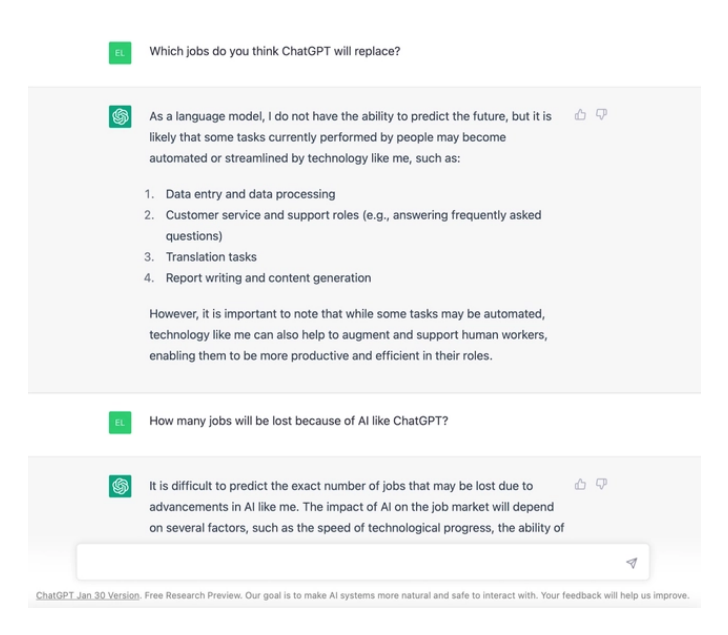Click the "How many jobs will be lost" message

[298, 421]
